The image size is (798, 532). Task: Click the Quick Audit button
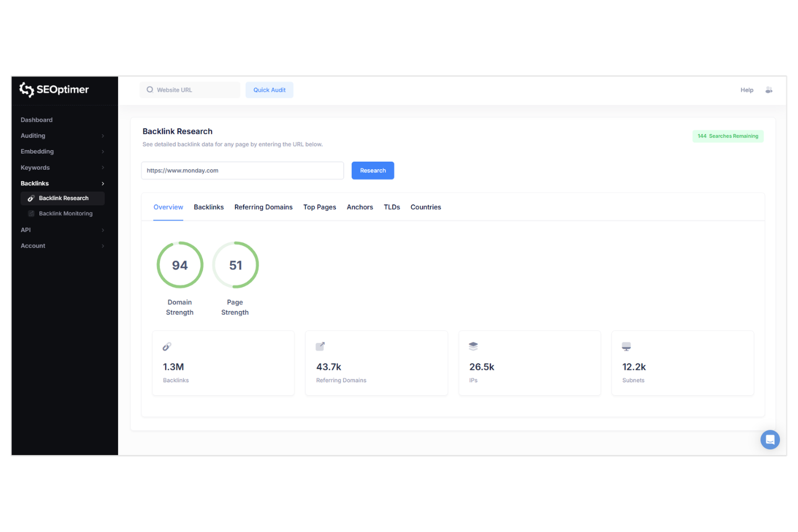click(x=269, y=89)
